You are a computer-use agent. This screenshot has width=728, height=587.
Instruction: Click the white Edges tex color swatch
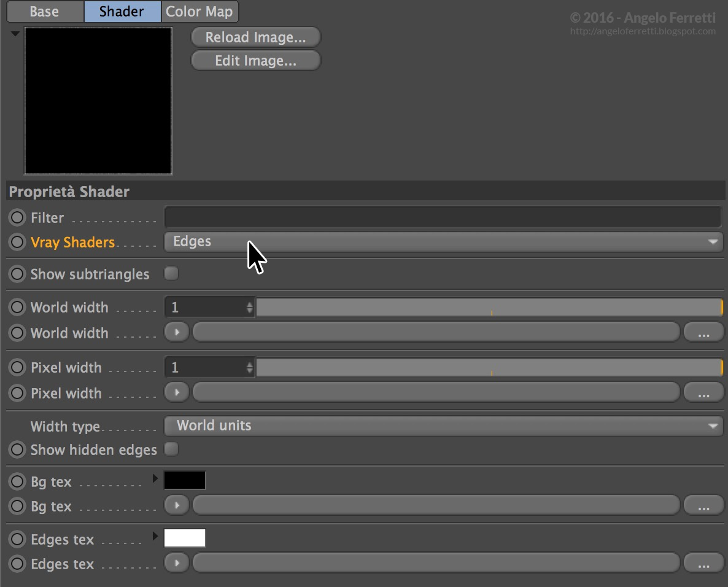pos(185,538)
